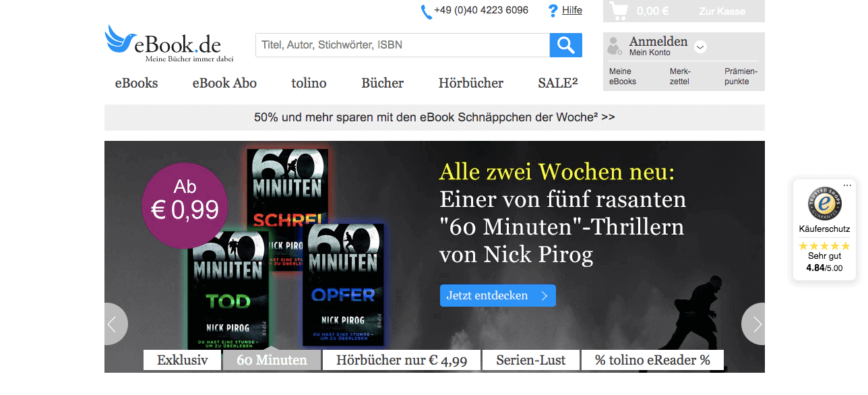The height and width of the screenshot is (395, 868).
Task: Click the Zur Kasse checkout button
Action: [x=722, y=11]
